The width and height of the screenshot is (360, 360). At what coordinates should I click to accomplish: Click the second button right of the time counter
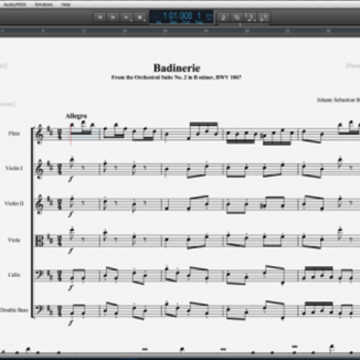click(x=237, y=17)
